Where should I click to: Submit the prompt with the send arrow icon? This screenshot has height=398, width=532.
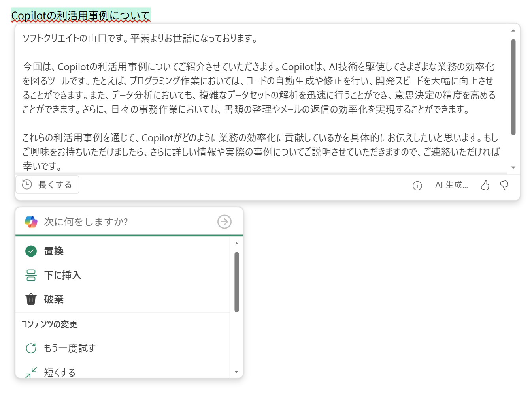coord(224,222)
